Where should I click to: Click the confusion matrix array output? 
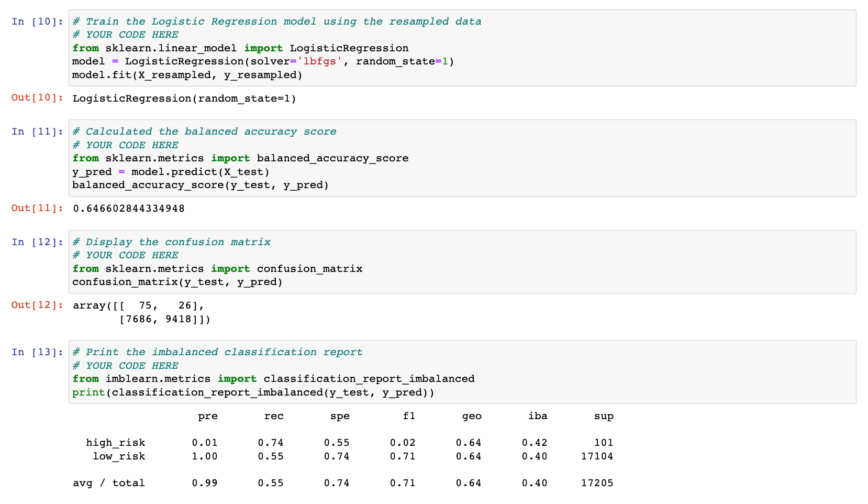click(142, 312)
